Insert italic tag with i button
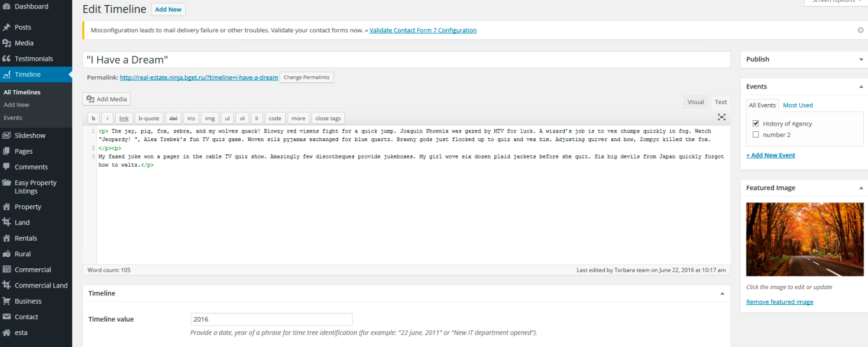Image resolution: width=868 pixels, height=347 pixels. tap(108, 118)
